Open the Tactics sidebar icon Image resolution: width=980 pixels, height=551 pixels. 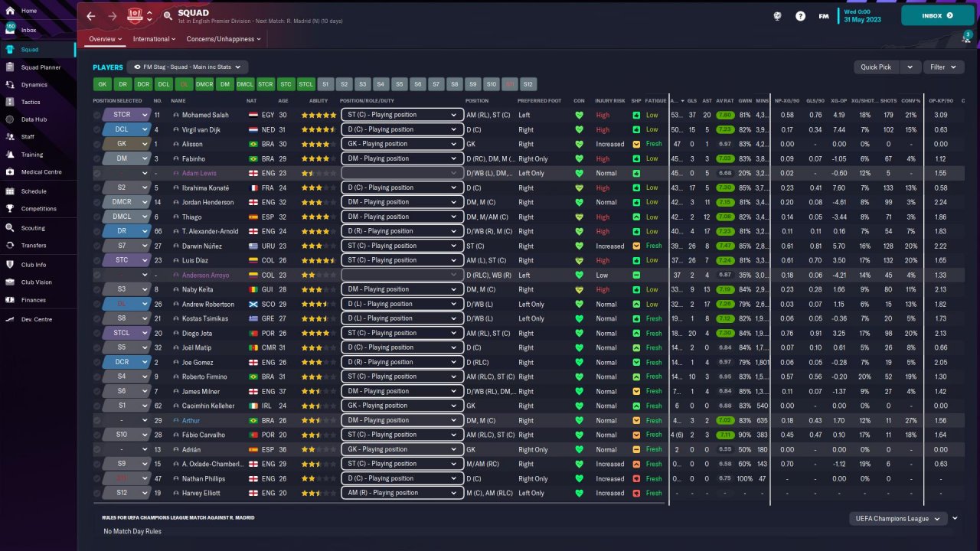coord(10,102)
